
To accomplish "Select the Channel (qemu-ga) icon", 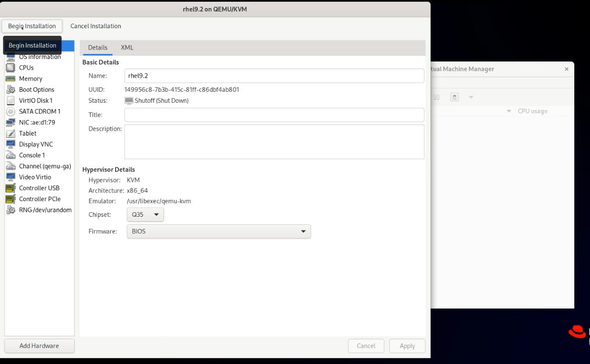I will 11,166.
